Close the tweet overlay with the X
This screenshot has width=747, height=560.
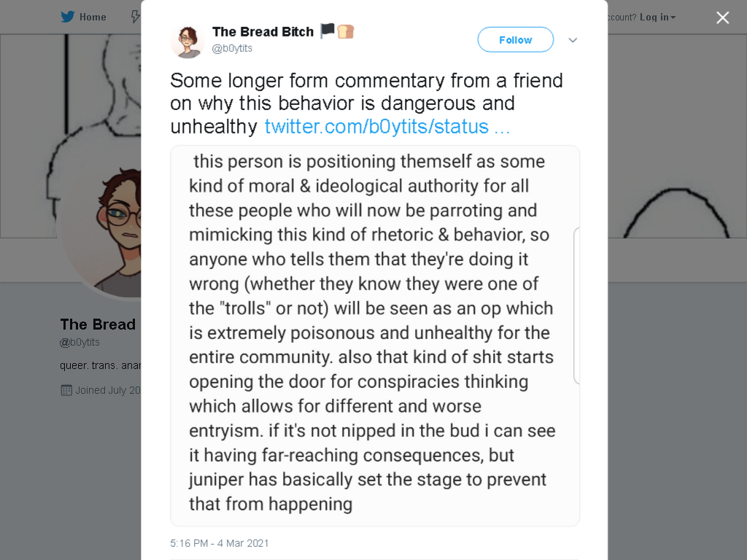723,17
